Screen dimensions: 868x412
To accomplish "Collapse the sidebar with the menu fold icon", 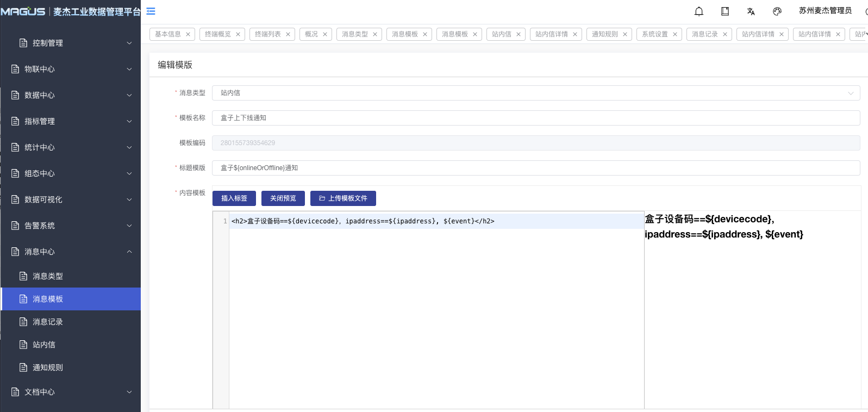I will coord(151,11).
